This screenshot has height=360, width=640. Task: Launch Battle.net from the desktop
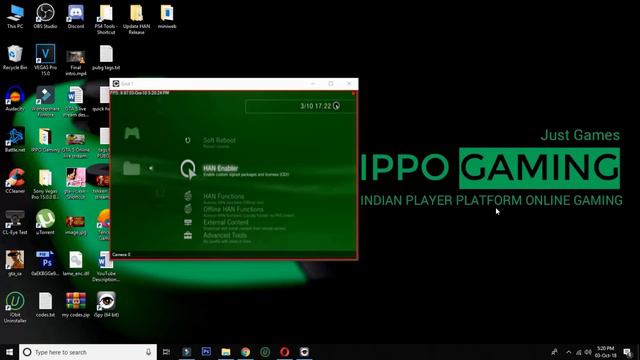pyautogui.click(x=15, y=140)
